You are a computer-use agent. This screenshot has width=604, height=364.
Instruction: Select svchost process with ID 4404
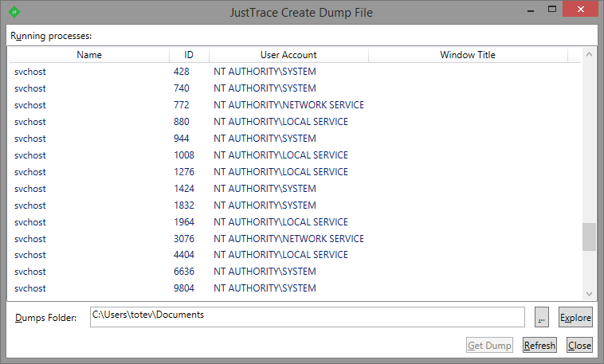click(295, 255)
